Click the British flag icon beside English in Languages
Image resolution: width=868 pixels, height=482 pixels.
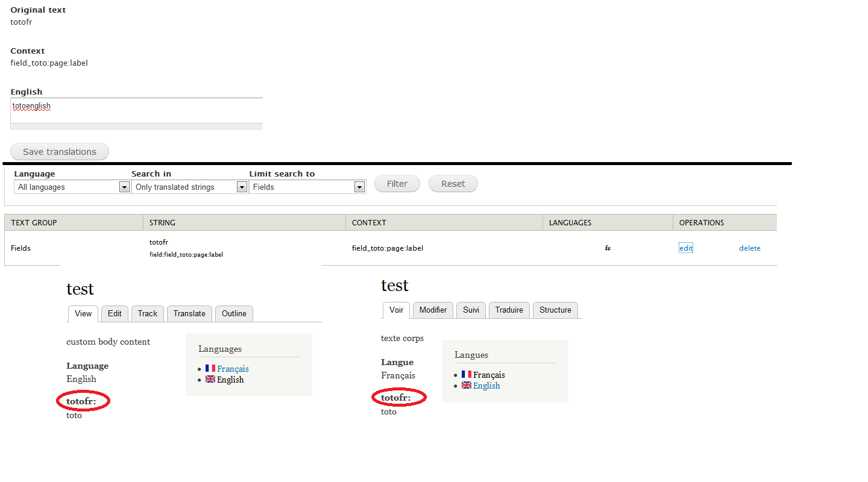(x=210, y=379)
